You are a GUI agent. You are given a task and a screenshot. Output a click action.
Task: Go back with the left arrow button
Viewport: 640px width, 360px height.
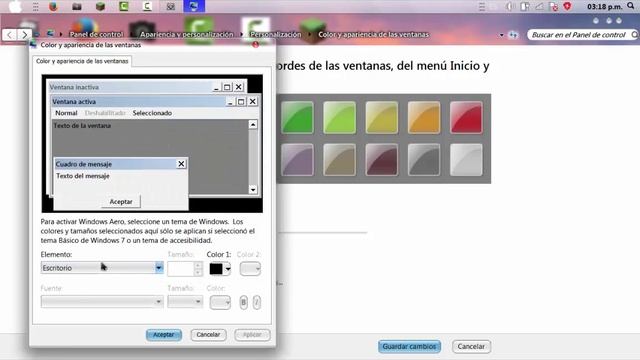[10, 35]
